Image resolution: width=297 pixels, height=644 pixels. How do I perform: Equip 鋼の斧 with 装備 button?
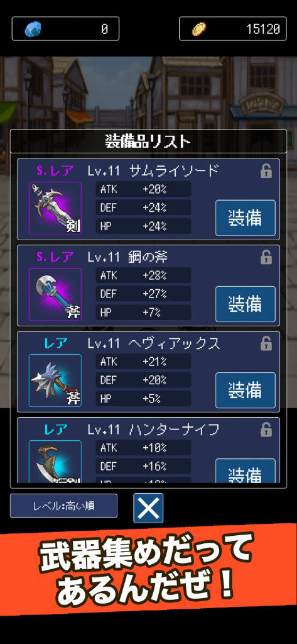[x=246, y=304]
